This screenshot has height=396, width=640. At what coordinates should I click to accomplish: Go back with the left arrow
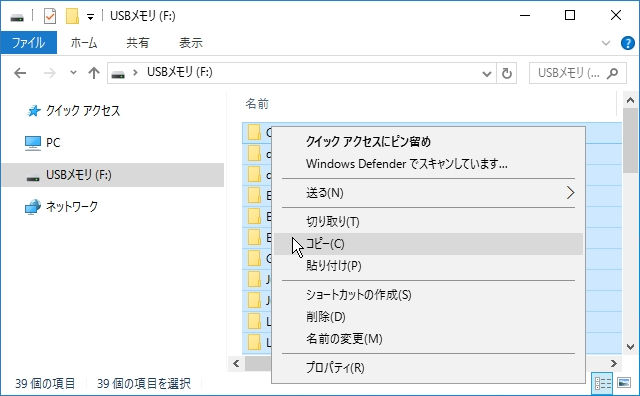(x=20, y=73)
